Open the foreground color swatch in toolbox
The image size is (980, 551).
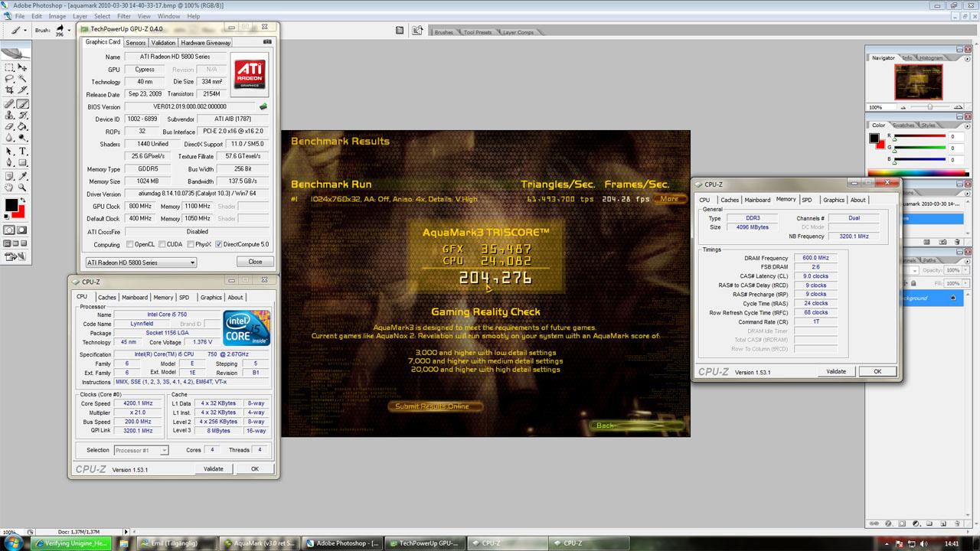coord(11,205)
